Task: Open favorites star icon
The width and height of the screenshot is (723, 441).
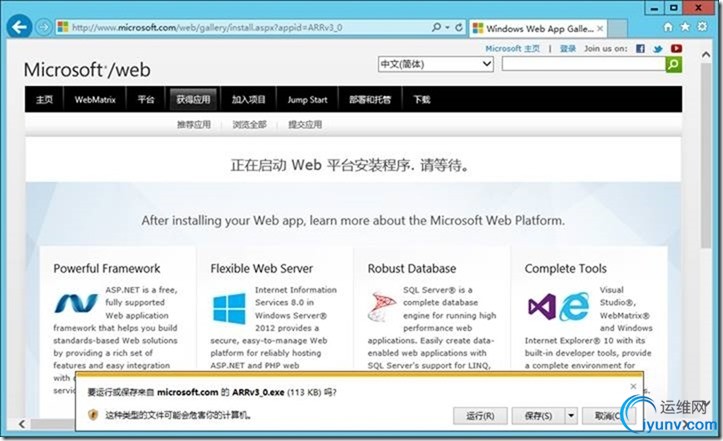Action: (x=685, y=27)
